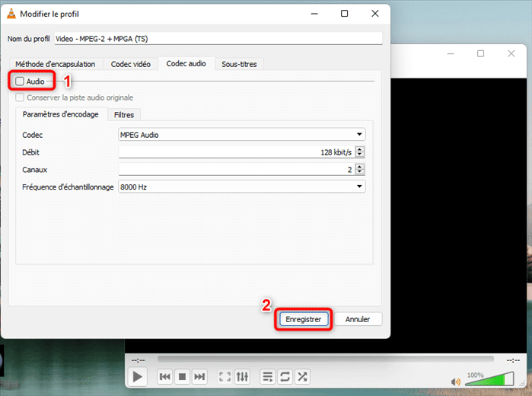
Task: Click the remaining time label in VLC
Action: (x=513, y=360)
